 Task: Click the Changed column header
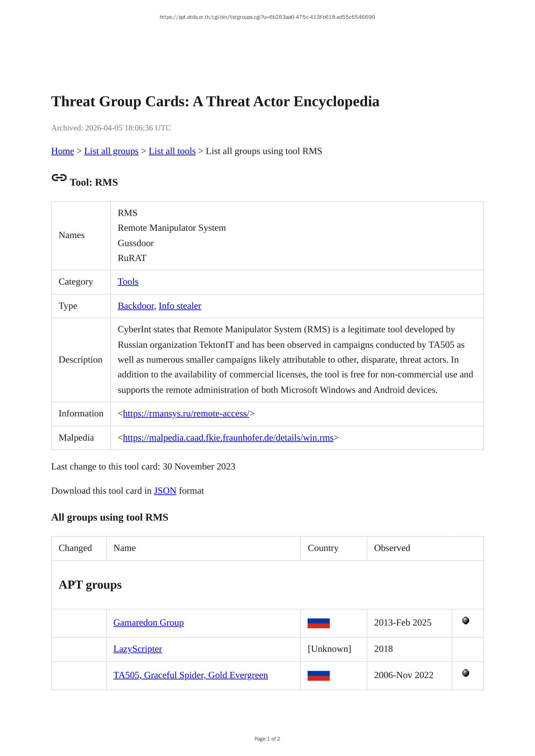pyautogui.click(x=75, y=548)
